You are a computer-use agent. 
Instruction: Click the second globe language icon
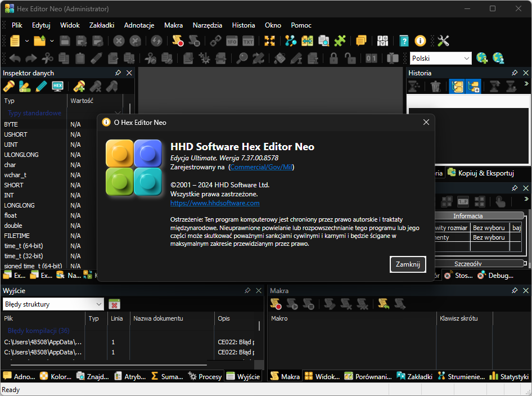pyautogui.click(x=498, y=58)
